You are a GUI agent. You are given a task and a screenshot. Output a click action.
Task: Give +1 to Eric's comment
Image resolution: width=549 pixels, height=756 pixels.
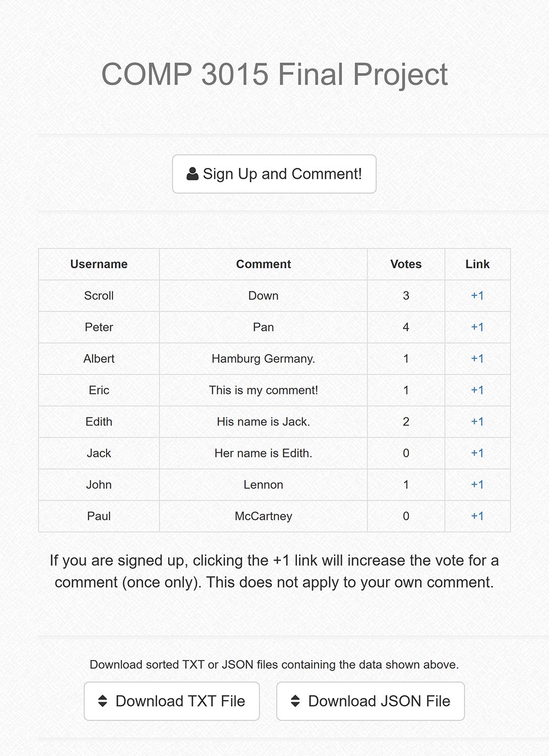point(477,390)
